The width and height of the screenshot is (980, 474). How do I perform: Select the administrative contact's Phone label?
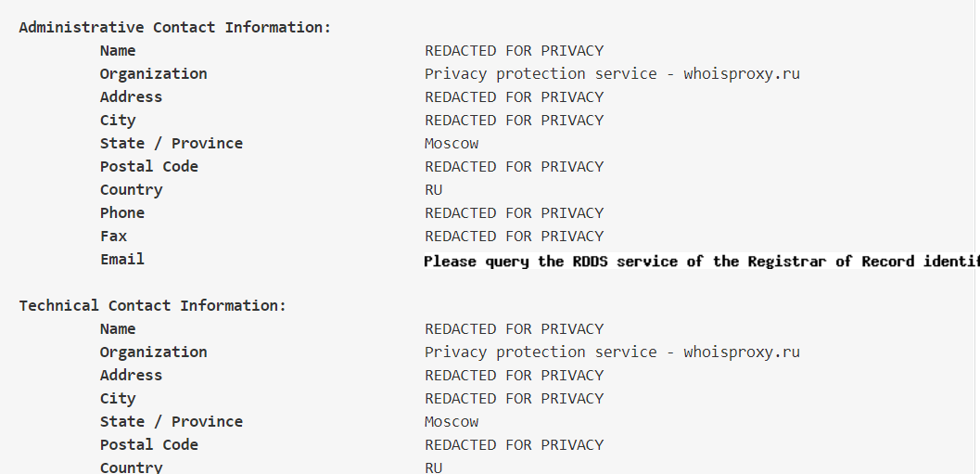coord(122,213)
